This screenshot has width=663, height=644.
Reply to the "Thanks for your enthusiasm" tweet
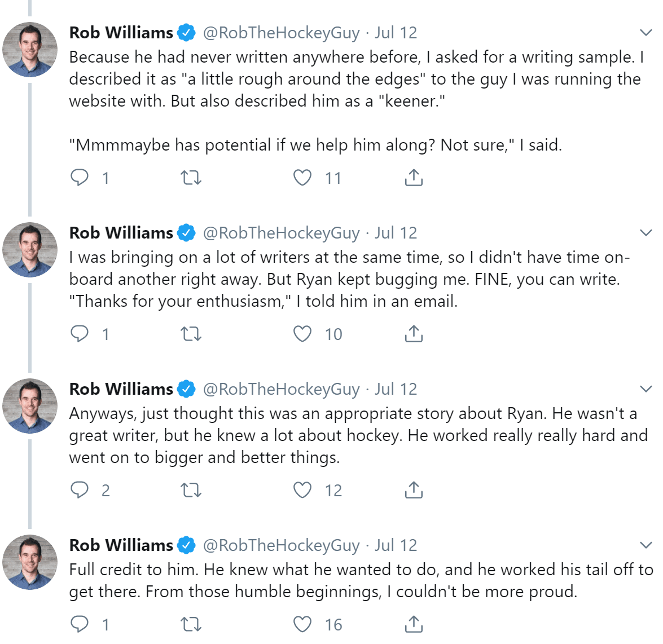[x=80, y=334]
